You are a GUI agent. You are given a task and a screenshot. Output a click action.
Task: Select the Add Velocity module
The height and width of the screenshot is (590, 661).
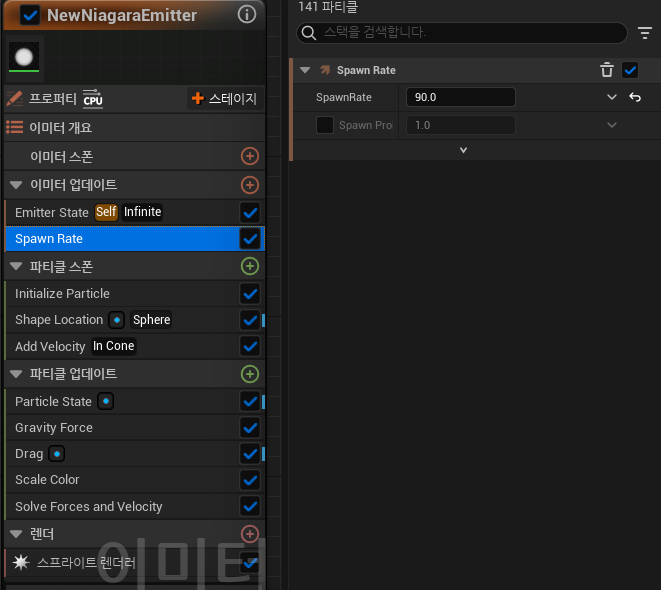click(x=134, y=346)
